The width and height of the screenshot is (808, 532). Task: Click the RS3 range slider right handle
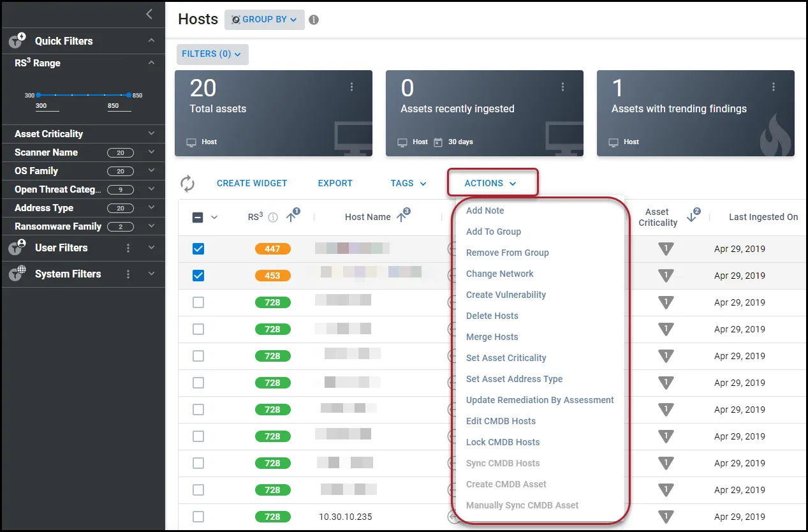coord(129,95)
